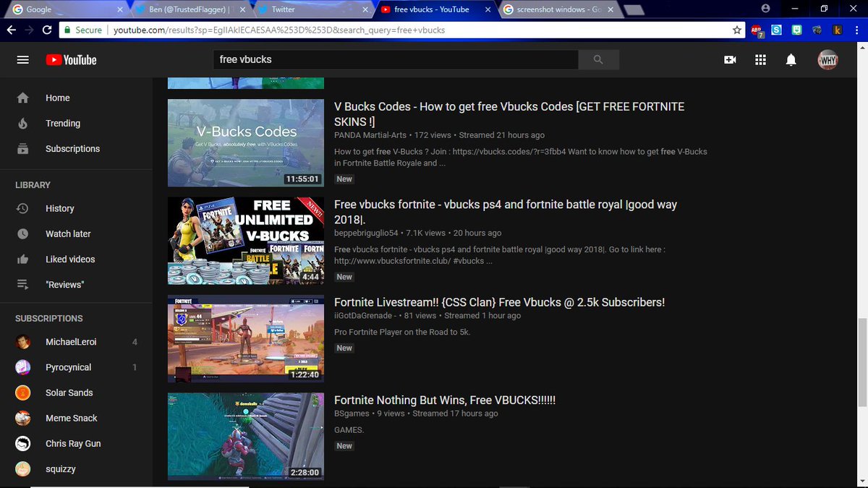868x488 pixels.
Task: Click the page vertical scrollbar thumb
Action: coord(861,364)
